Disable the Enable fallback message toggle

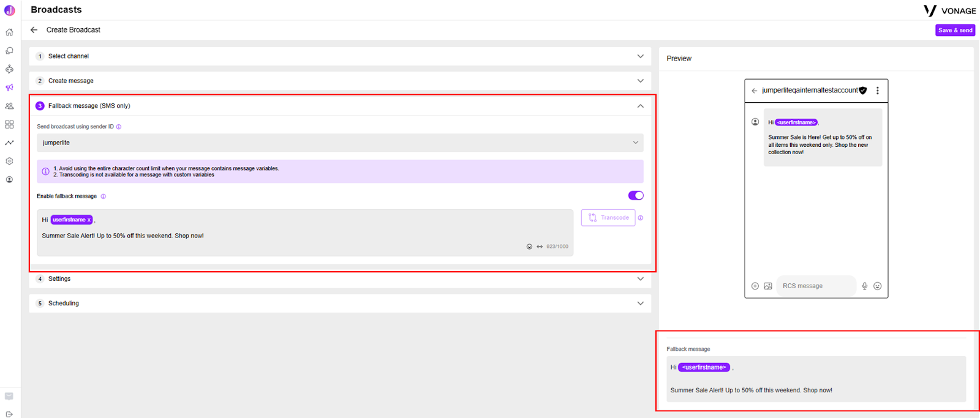[636, 196]
